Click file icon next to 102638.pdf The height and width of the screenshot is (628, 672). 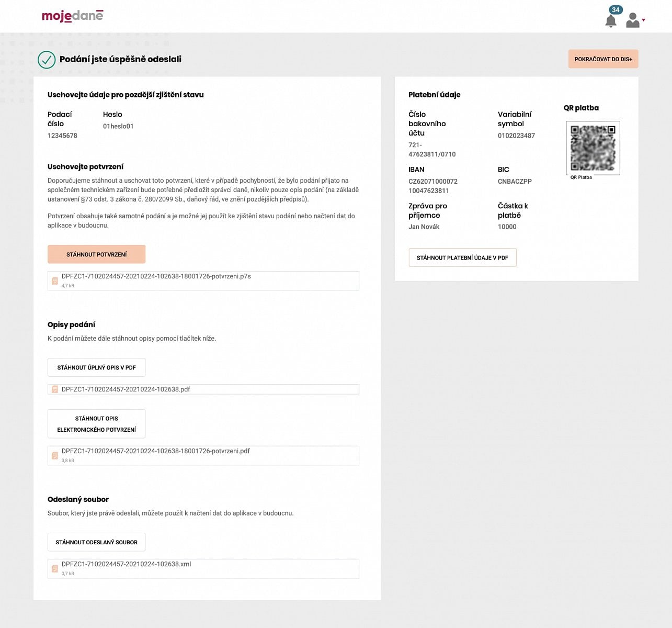click(55, 389)
